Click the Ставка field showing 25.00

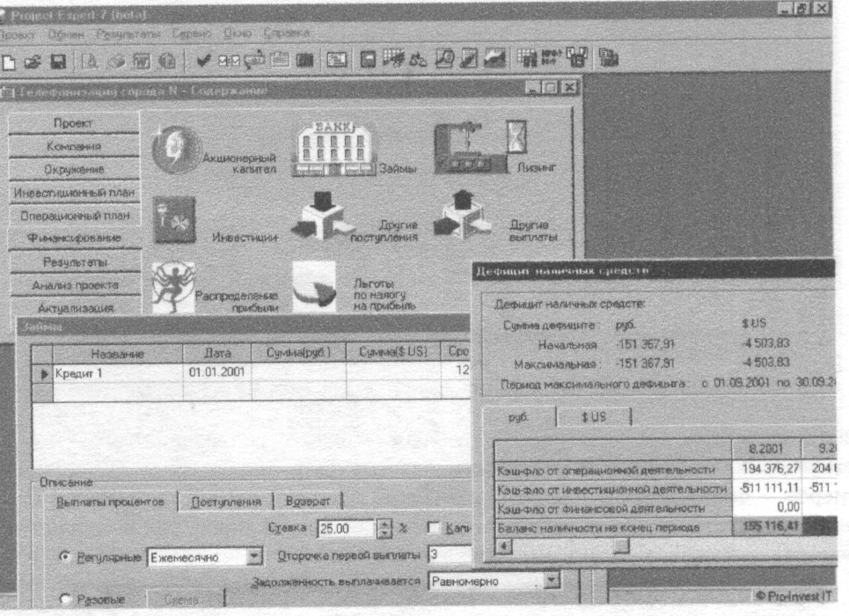pos(345,528)
